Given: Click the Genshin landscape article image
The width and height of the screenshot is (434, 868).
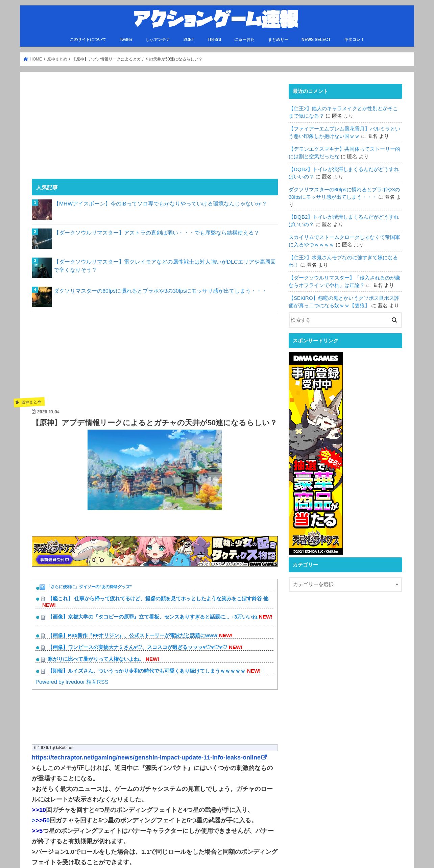Looking at the screenshot, I should pos(155,470).
